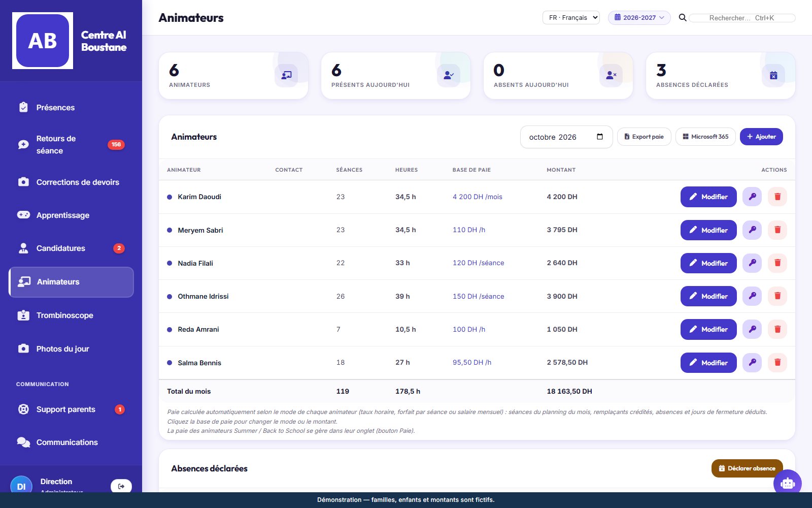Open Photos du jour
812x508 pixels.
(71, 349)
